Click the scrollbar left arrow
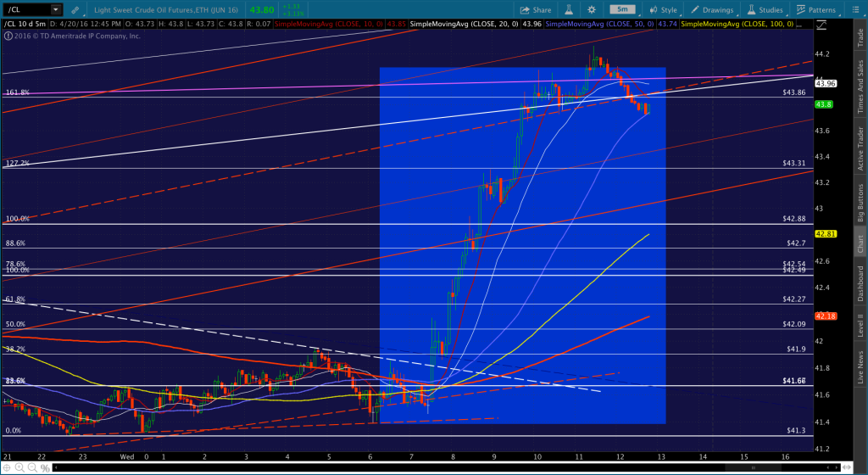Image resolution: width=868 pixels, height=475 pixels. pos(55,468)
